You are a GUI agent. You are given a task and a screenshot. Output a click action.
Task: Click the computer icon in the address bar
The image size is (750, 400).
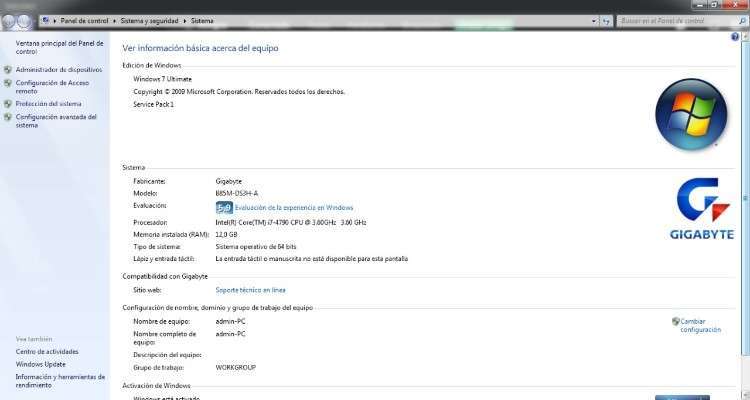46,20
